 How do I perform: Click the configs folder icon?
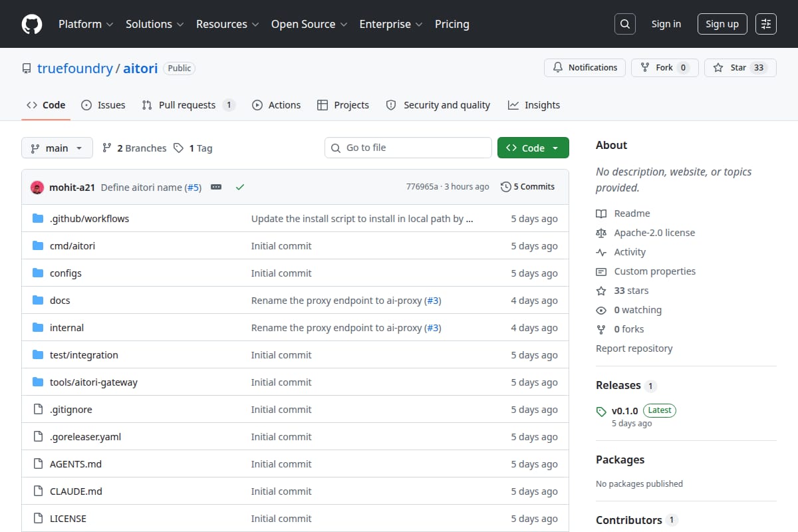point(38,273)
